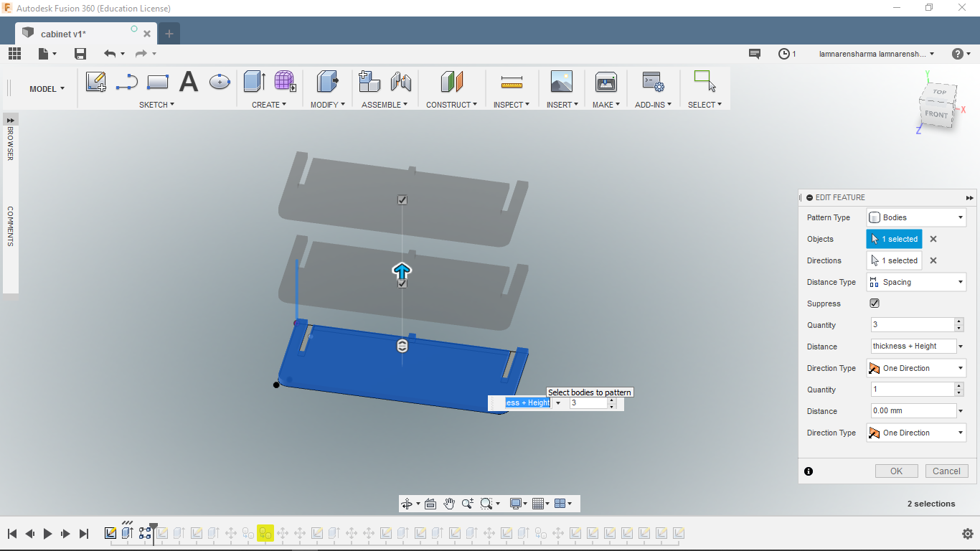980x551 pixels.
Task: Open the Joint tool
Action: tap(401, 82)
